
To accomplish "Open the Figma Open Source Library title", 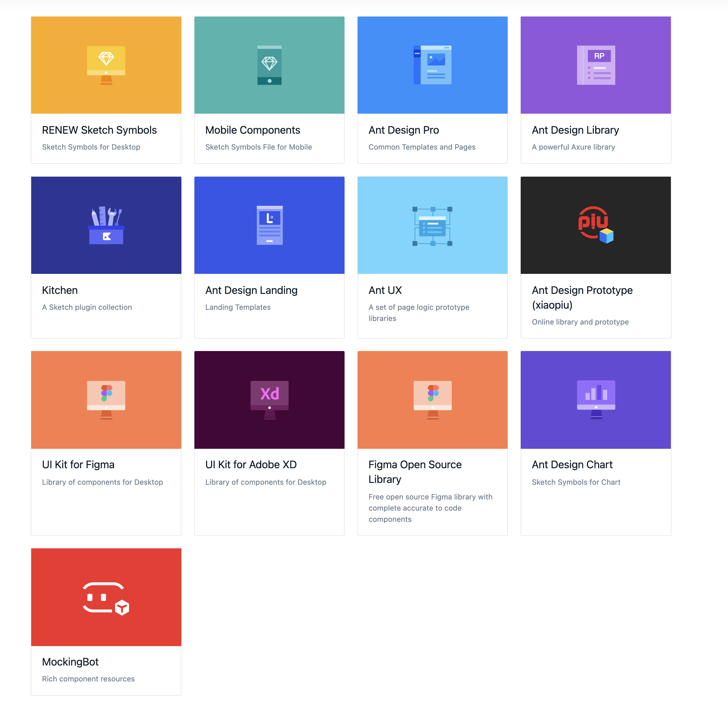I will tap(414, 472).
